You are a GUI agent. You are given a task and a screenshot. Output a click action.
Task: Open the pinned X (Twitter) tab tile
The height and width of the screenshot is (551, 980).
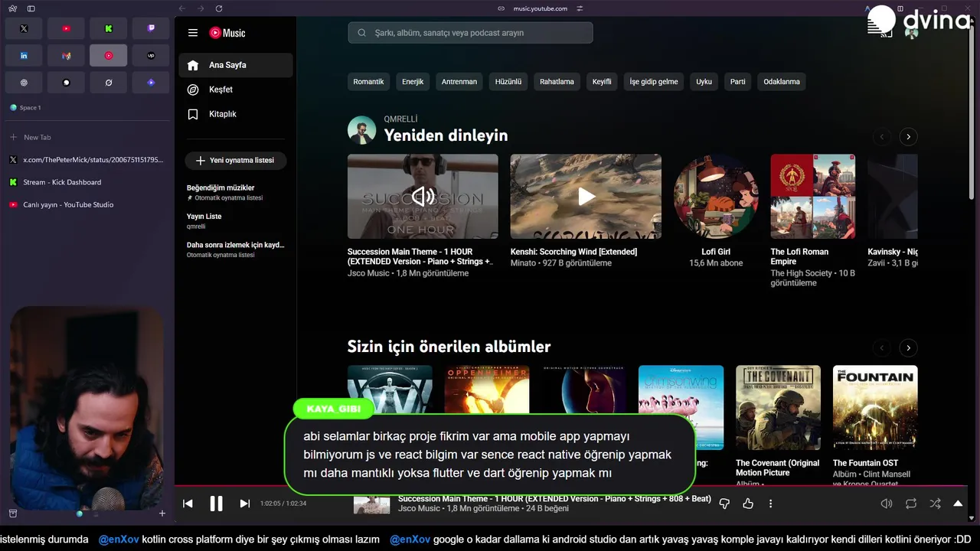tap(24, 28)
